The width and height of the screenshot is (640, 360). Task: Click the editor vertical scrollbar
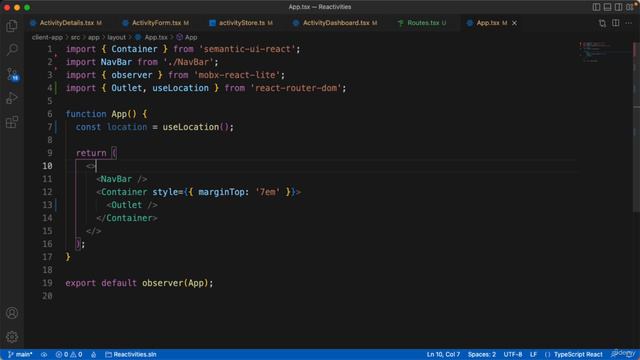tap(636, 127)
